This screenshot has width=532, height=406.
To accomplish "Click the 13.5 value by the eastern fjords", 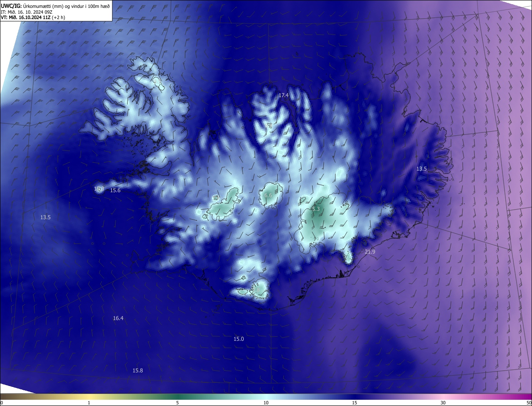I will point(421,169).
